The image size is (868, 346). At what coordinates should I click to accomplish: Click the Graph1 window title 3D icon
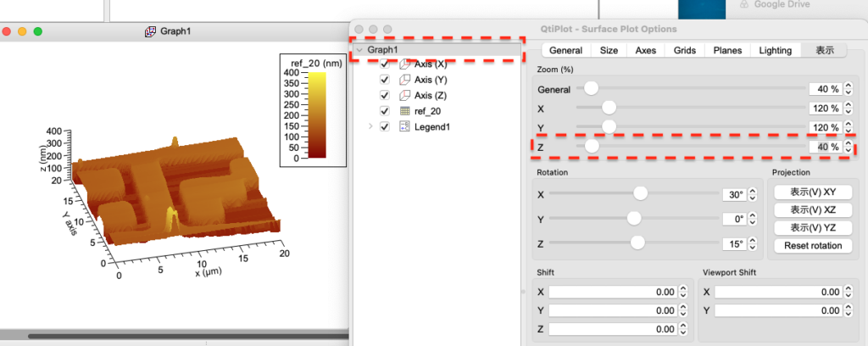coord(150,31)
